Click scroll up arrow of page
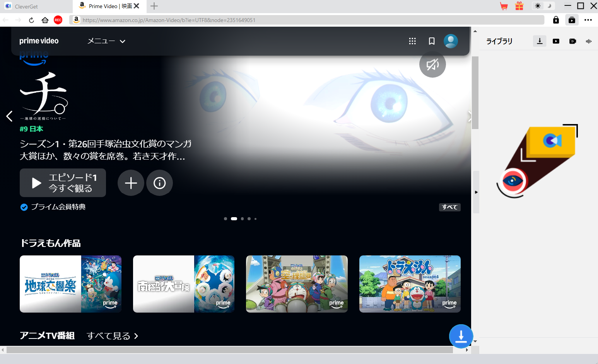This screenshot has width=598, height=364. click(x=475, y=31)
